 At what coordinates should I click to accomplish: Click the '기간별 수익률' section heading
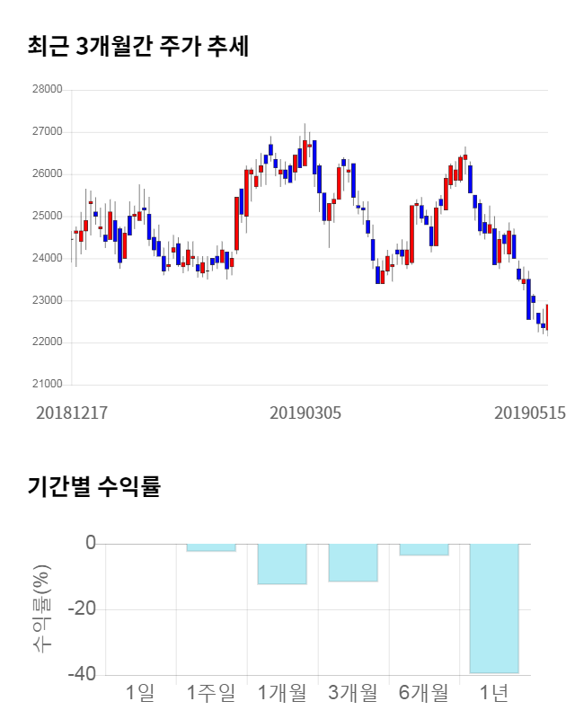(93, 487)
